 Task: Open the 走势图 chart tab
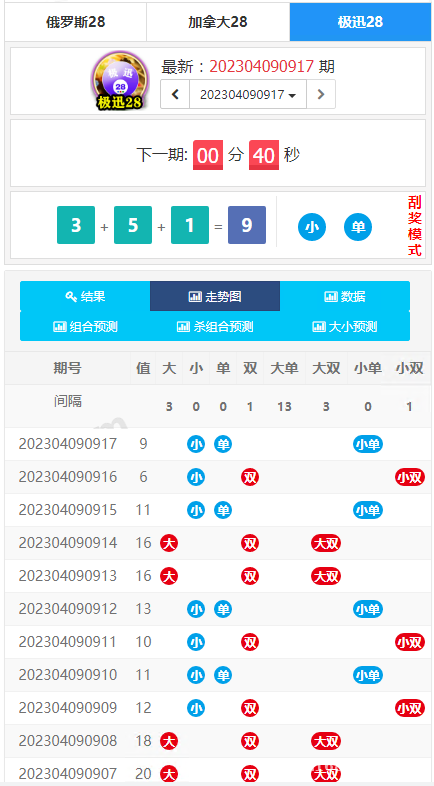[x=215, y=296]
